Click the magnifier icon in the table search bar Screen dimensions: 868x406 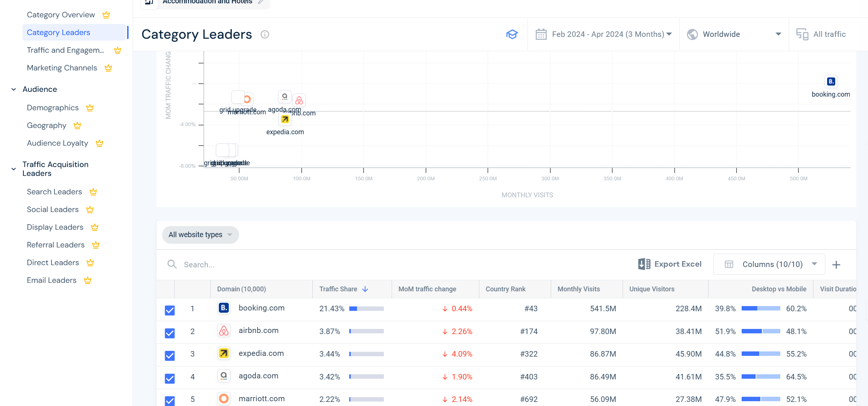coord(172,264)
